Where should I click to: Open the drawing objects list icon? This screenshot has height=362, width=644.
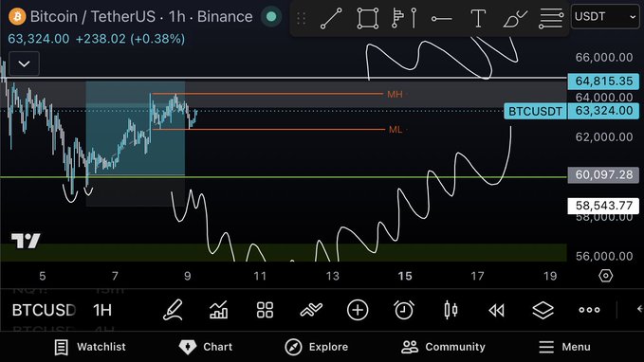click(x=551, y=19)
